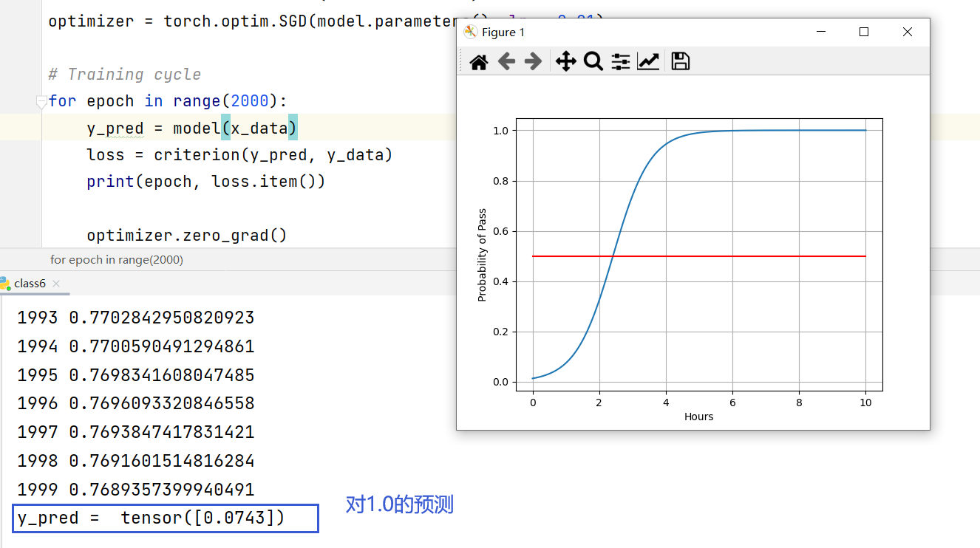Reset the Figure 1 view with Home icon

(x=479, y=61)
